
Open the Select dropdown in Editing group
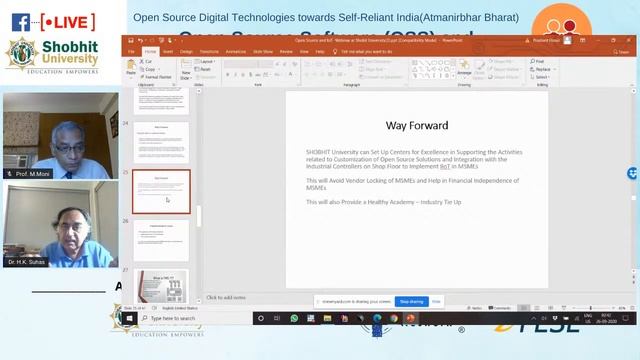pyautogui.click(x=540, y=77)
